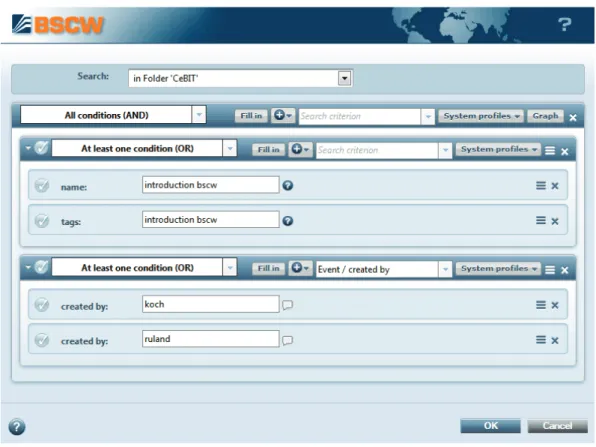The height and width of the screenshot is (447, 596).
Task: Open menu icon on the tags row
Action: (x=541, y=220)
